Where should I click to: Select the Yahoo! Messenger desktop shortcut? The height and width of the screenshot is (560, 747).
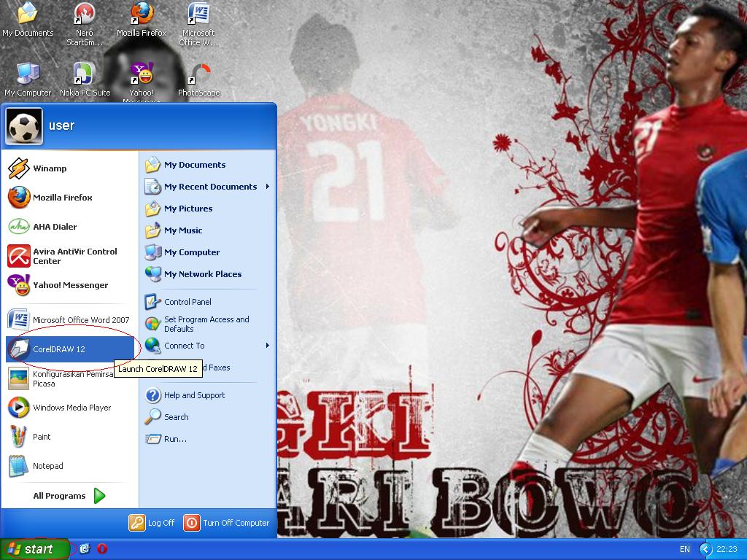(x=142, y=82)
